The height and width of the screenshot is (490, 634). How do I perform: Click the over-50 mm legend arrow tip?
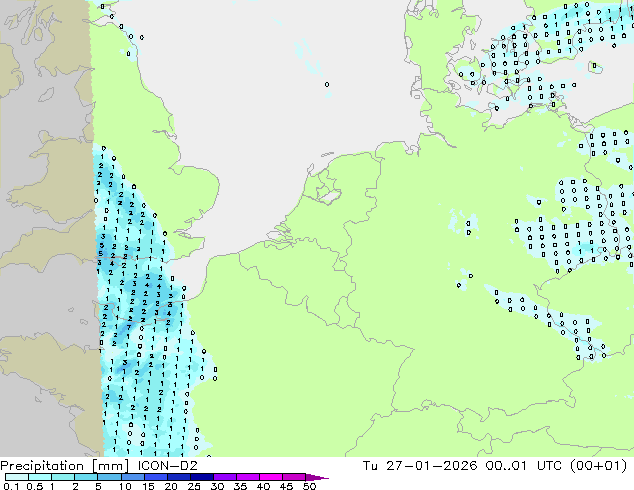click(x=317, y=478)
